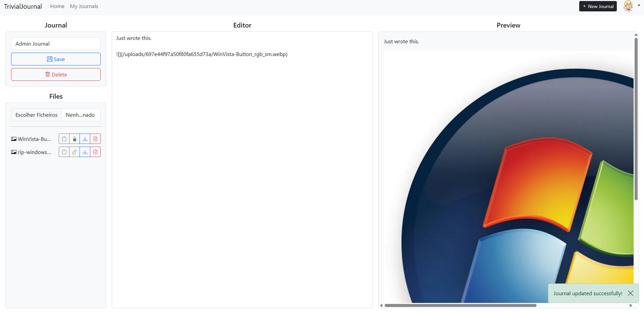
Task: Click the preview's vertical scrollbar thumb
Action: (636, 119)
